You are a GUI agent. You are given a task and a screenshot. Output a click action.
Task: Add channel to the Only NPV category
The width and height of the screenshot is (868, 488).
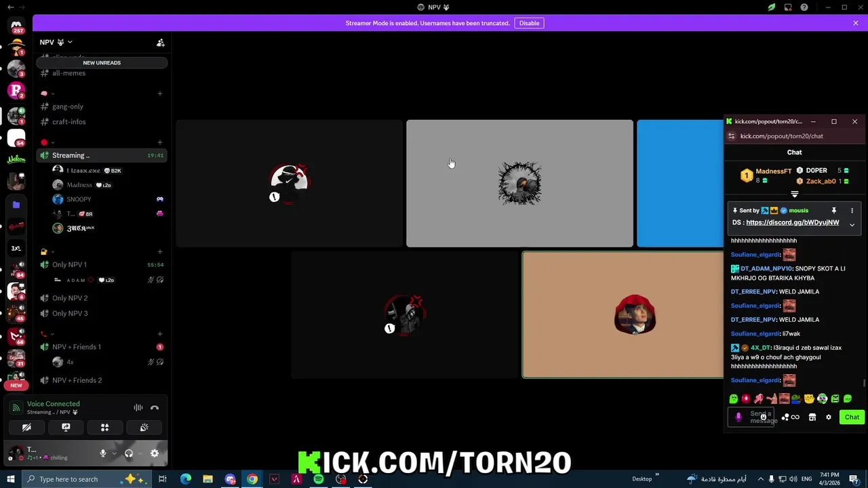[160, 252]
